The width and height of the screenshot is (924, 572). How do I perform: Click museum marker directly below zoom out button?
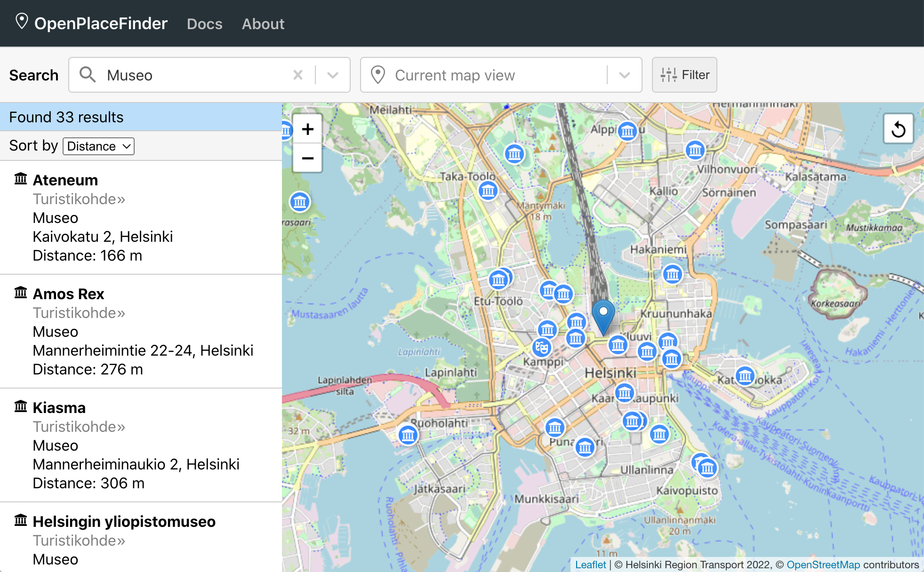(x=300, y=202)
